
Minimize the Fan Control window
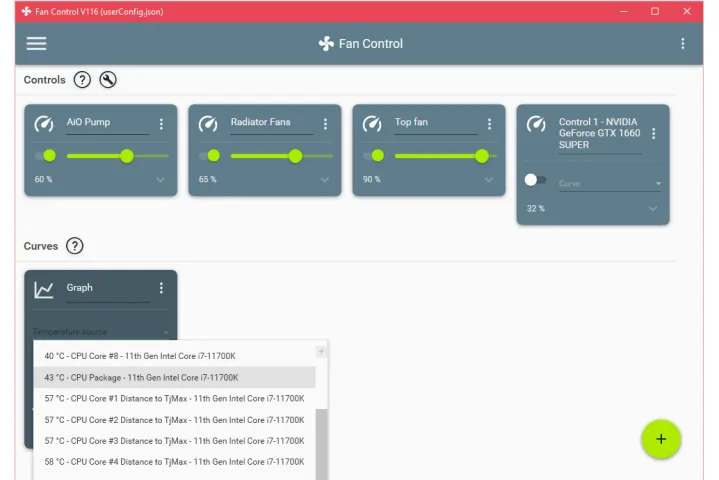click(624, 11)
